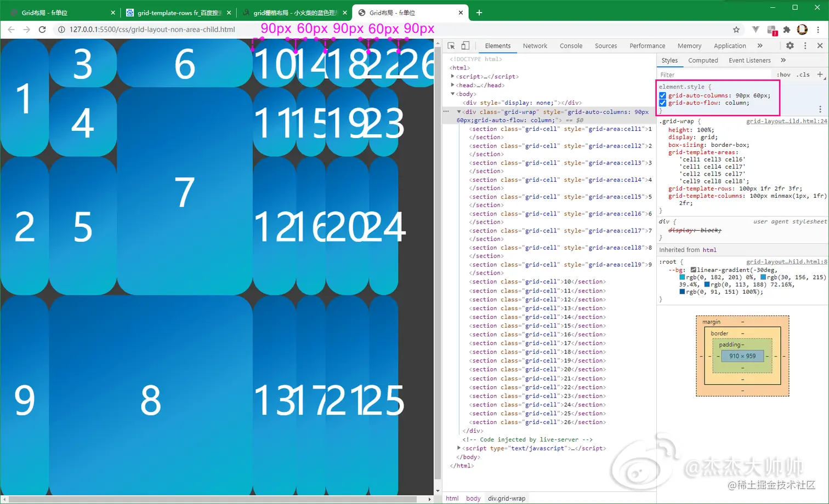The image size is (829, 504).
Task: Select html in the breadcrumb bar
Action: [452, 499]
